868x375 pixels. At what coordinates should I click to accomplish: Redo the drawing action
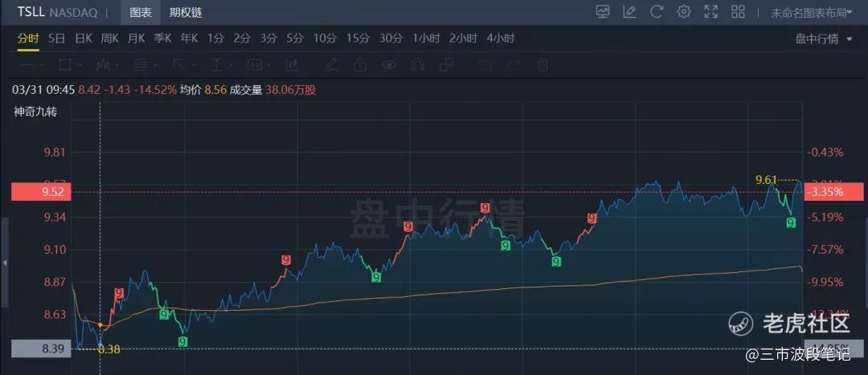514,65
